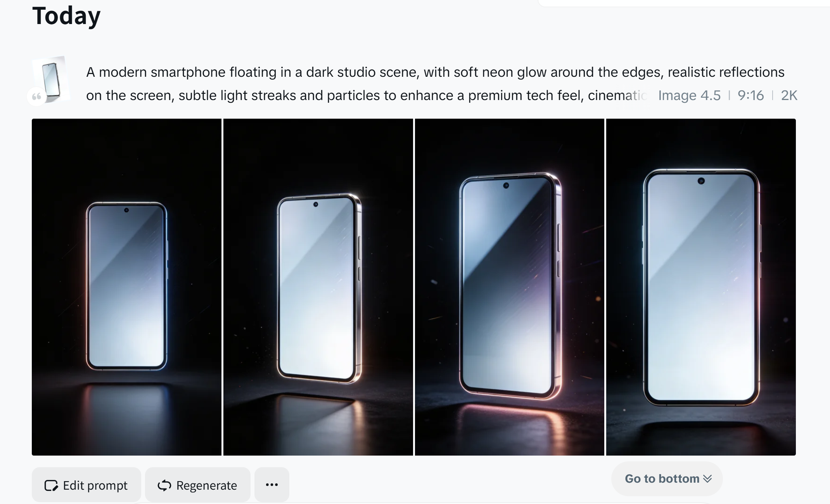This screenshot has height=504, width=830.
Task: Click the Edit prompt pencil icon
Action: click(51, 485)
